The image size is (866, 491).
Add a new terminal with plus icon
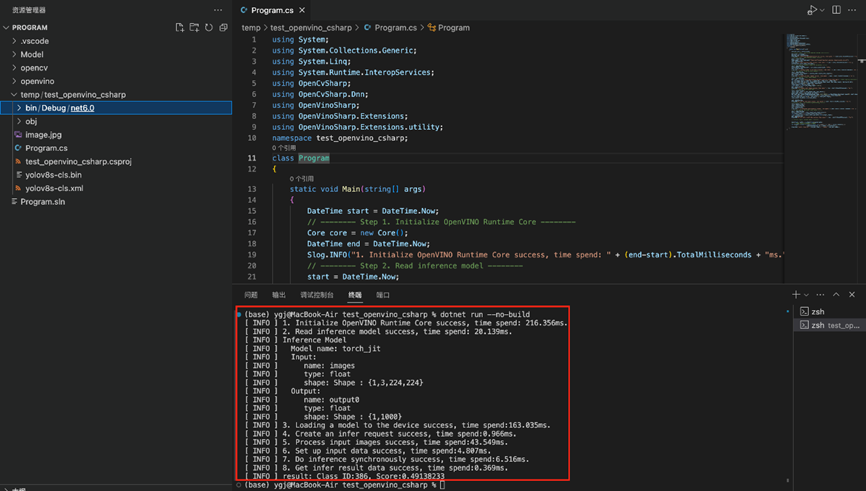coord(796,294)
